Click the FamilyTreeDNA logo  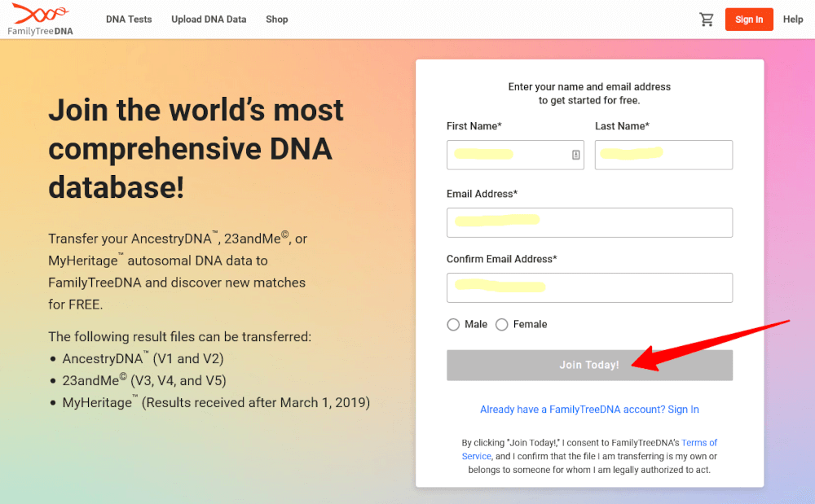pyautogui.click(x=39, y=18)
